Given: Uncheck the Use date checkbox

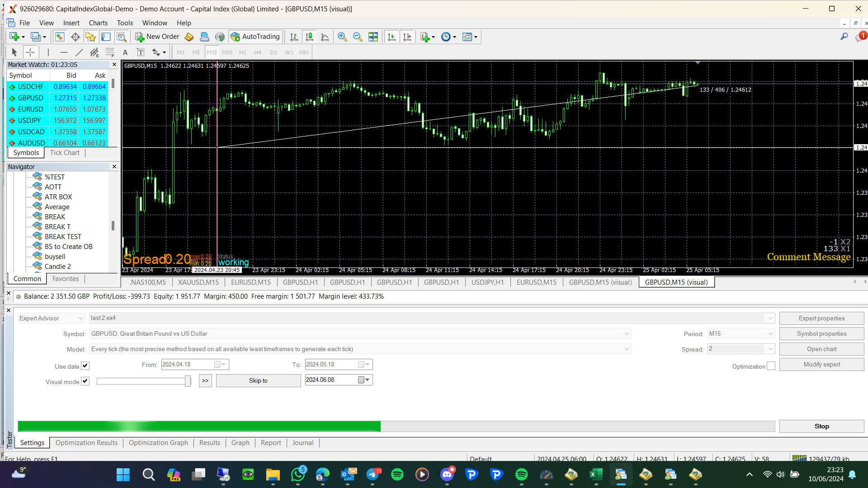Looking at the screenshot, I should pos(85,366).
